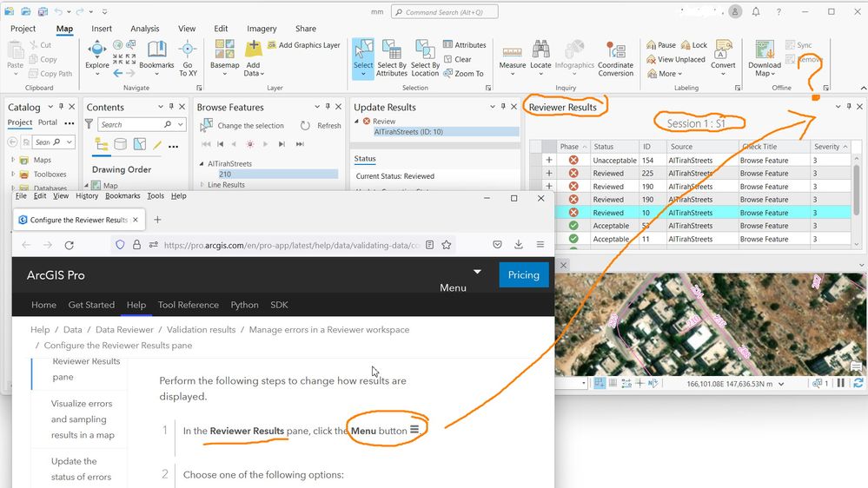The image size is (868, 488).
Task: Open the Basemap gallery
Action: [x=225, y=57]
